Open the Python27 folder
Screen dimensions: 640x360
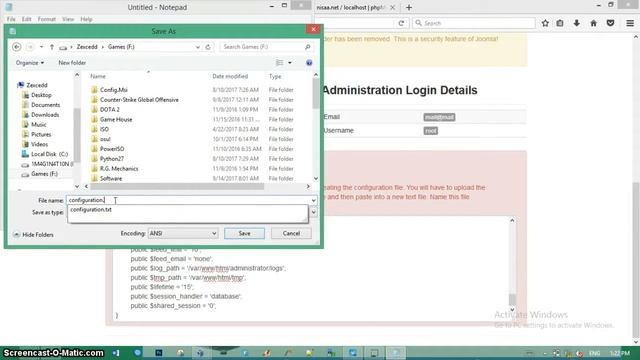point(112,159)
